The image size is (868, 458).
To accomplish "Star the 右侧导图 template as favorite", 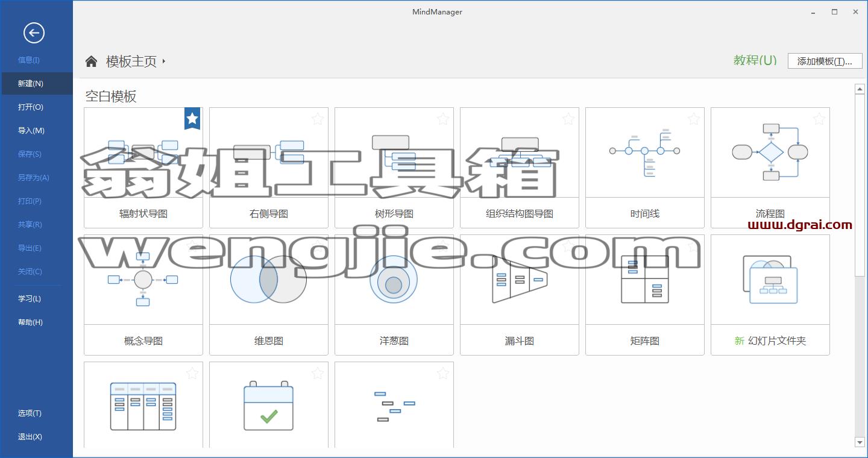I will coord(318,119).
